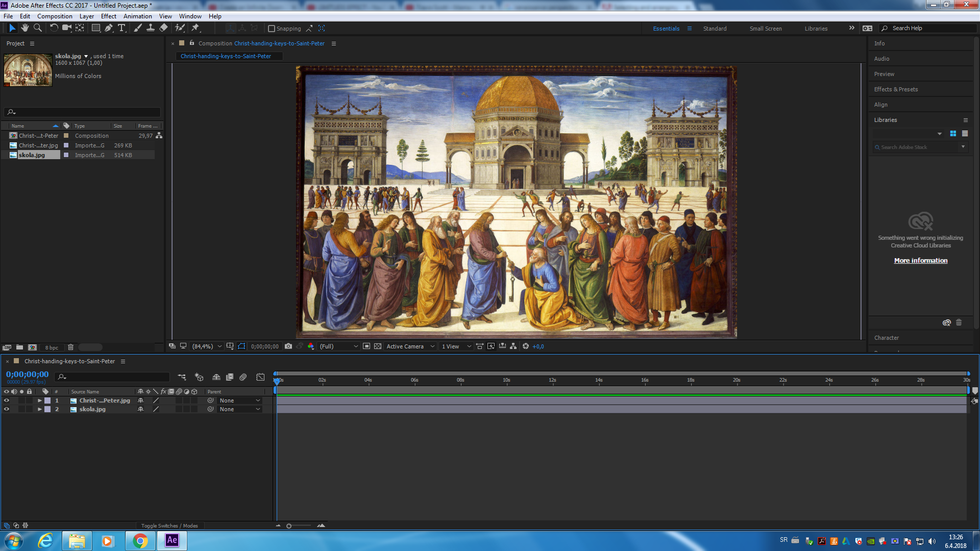
Task: Select the Selection arrow tool
Action: point(12,28)
